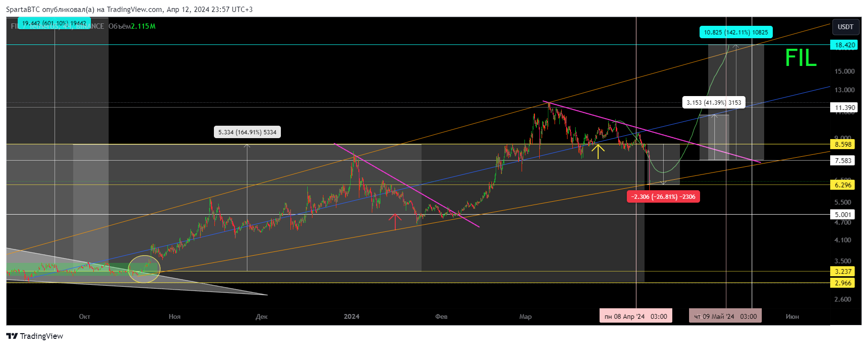868x347 pixels.
Task: Click the Объём 2.115M volume indicator
Action: coord(132,26)
